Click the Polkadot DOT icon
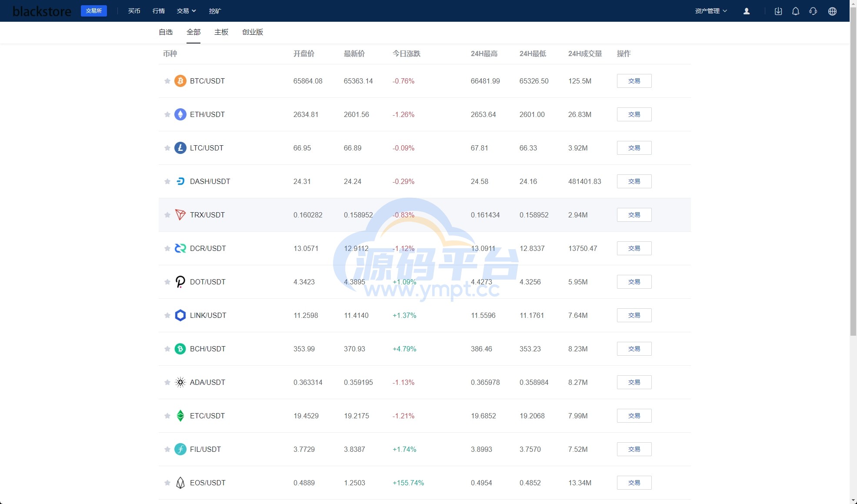 coord(180,282)
